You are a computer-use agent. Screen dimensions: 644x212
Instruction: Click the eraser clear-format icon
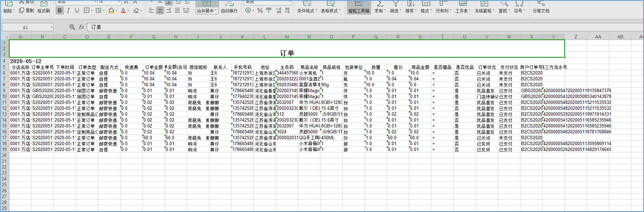136,11
